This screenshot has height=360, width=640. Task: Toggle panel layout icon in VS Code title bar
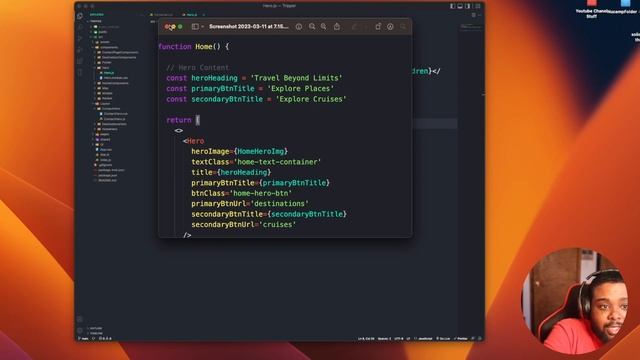(x=460, y=6)
